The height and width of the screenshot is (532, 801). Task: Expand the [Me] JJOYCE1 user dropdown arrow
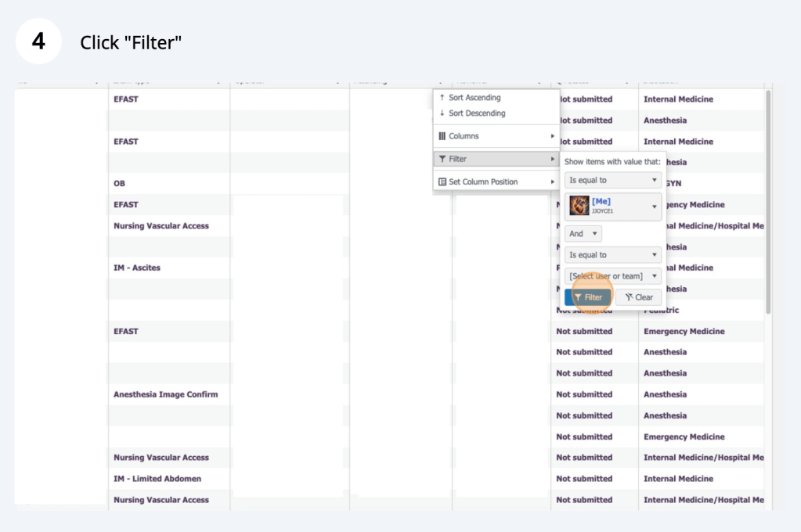tap(654, 207)
